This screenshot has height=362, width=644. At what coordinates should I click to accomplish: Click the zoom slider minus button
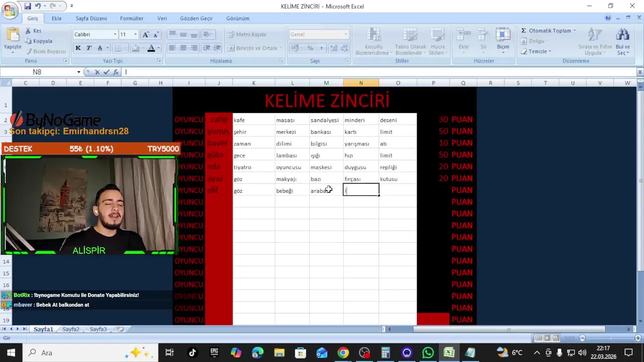click(582, 338)
